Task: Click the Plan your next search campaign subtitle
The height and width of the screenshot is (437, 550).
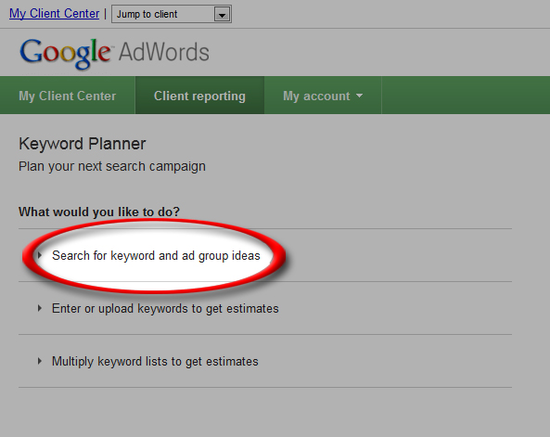Action: click(112, 166)
